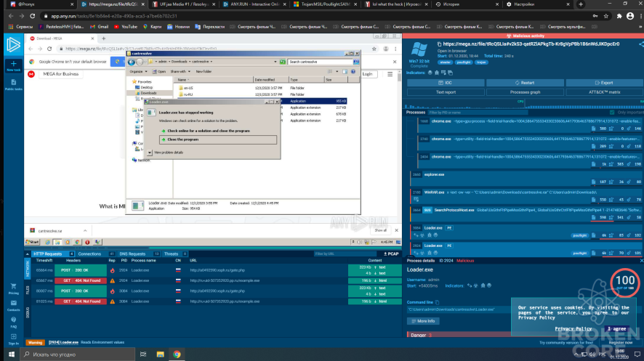Click Register now link

tap(620, 343)
